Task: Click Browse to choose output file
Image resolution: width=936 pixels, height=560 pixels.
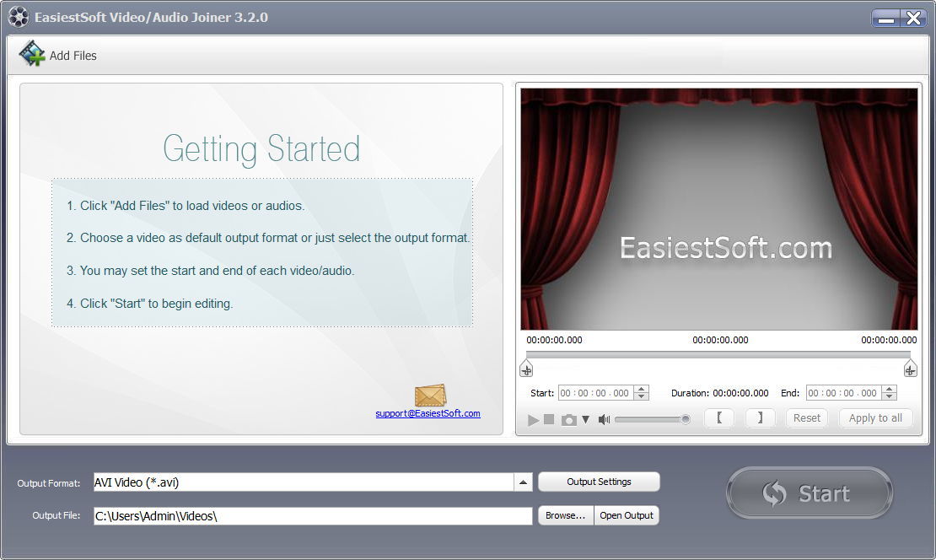Action: pyautogui.click(x=565, y=515)
